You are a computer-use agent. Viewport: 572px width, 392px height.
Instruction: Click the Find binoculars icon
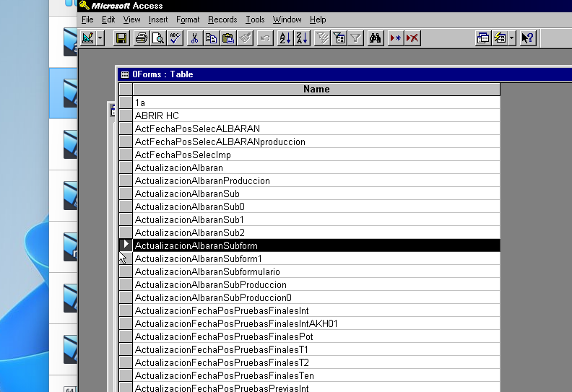click(x=375, y=38)
